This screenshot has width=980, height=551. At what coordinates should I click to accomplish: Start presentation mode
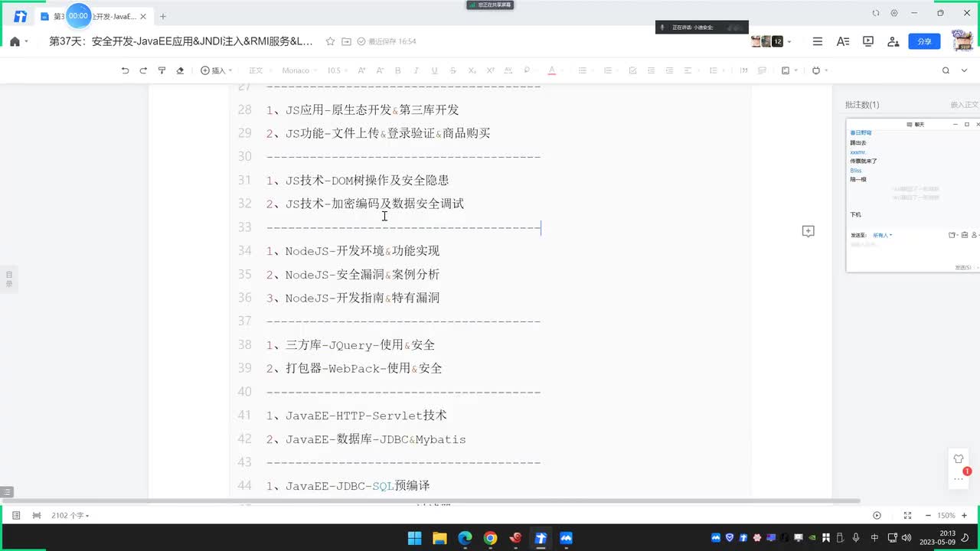click(x=868, y=41)
